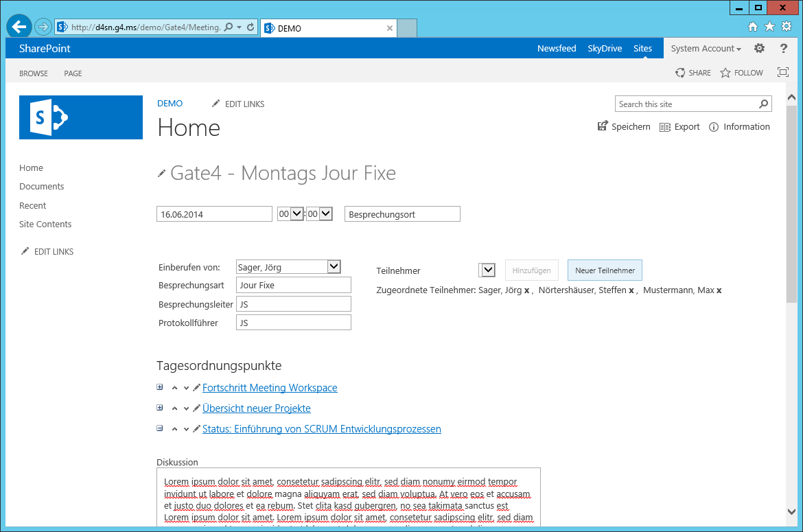This screenshot has width=803, height=532.
Task: Open Newsfeed in the top bar
Action: (x=557, y=48)
